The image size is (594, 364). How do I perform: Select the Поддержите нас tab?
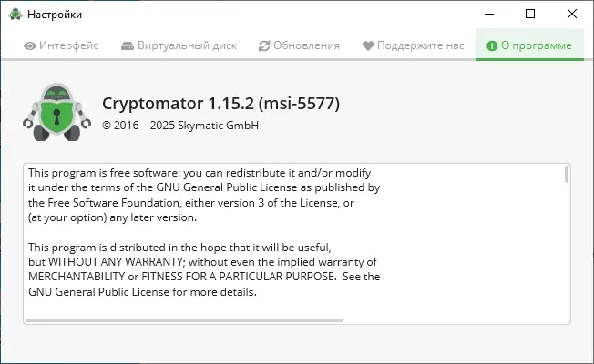point(413,45)
